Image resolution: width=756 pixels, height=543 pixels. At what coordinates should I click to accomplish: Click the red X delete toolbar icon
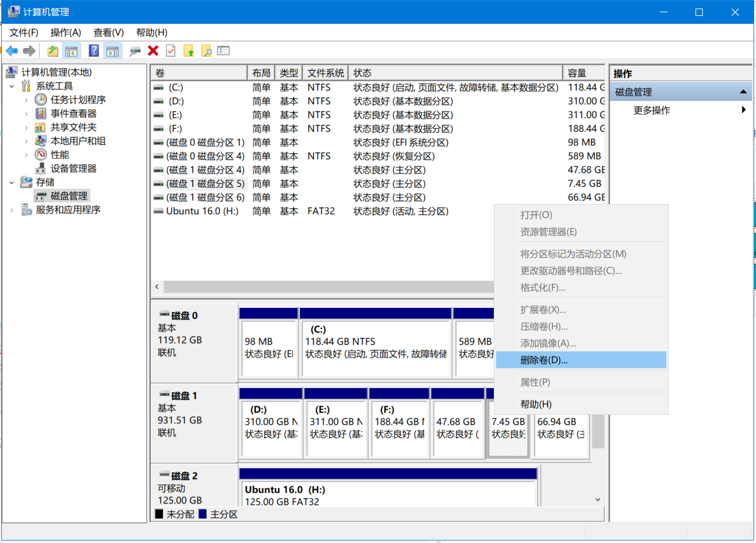[x=153, y=51]
